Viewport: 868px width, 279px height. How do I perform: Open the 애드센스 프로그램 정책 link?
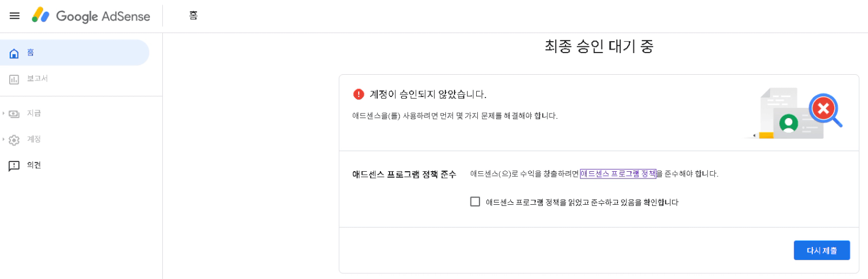pyautogui.click(x=618, y=174)
